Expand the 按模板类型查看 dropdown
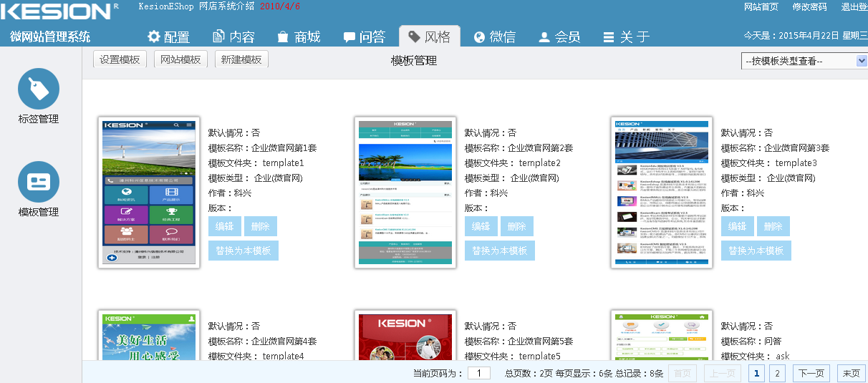The height and width of the screenshot is (383, 868). (804, 62)
